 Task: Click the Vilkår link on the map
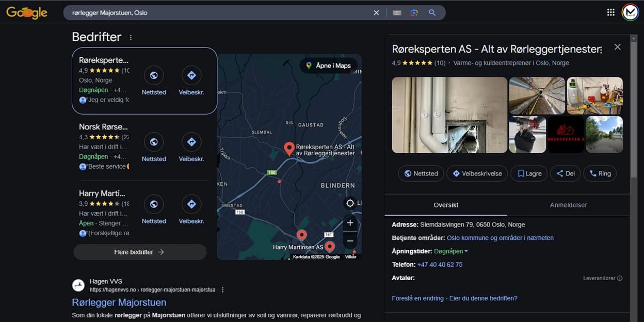(350, 257)
